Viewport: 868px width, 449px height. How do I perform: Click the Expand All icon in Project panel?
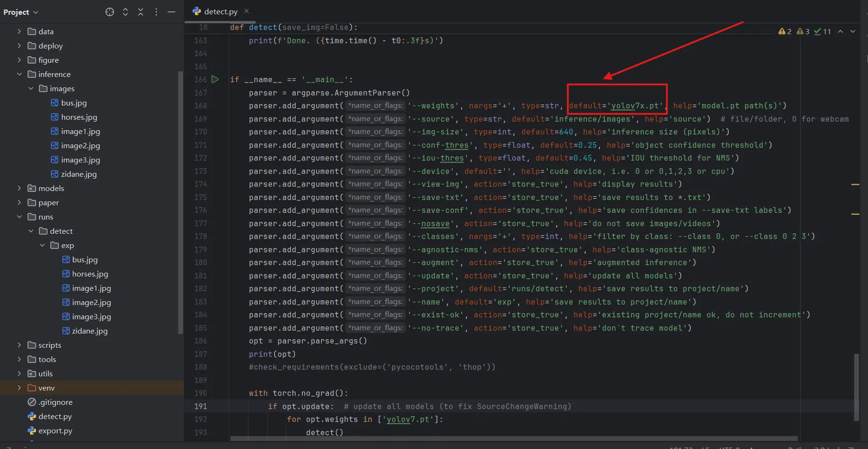[x=125, y=12]
